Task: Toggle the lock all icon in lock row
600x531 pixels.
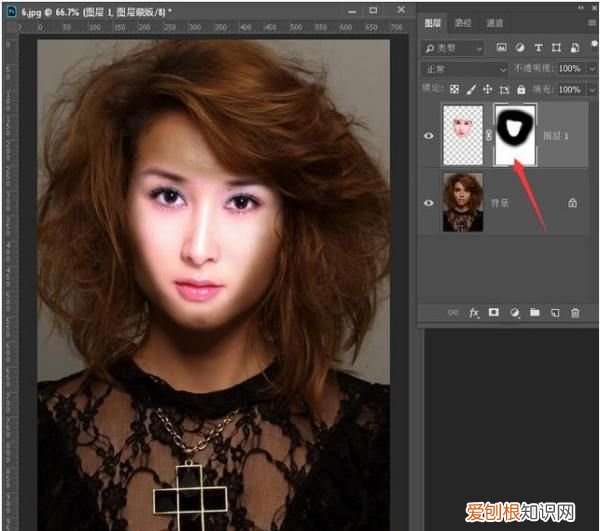Action: click(520, 89)
